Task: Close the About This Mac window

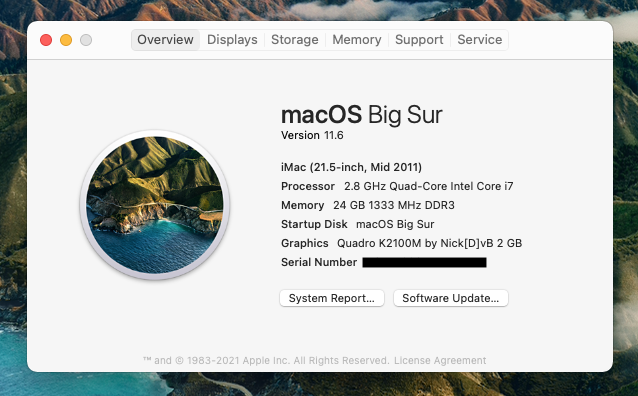Action: pyautogui.click(x=46, y=40)
